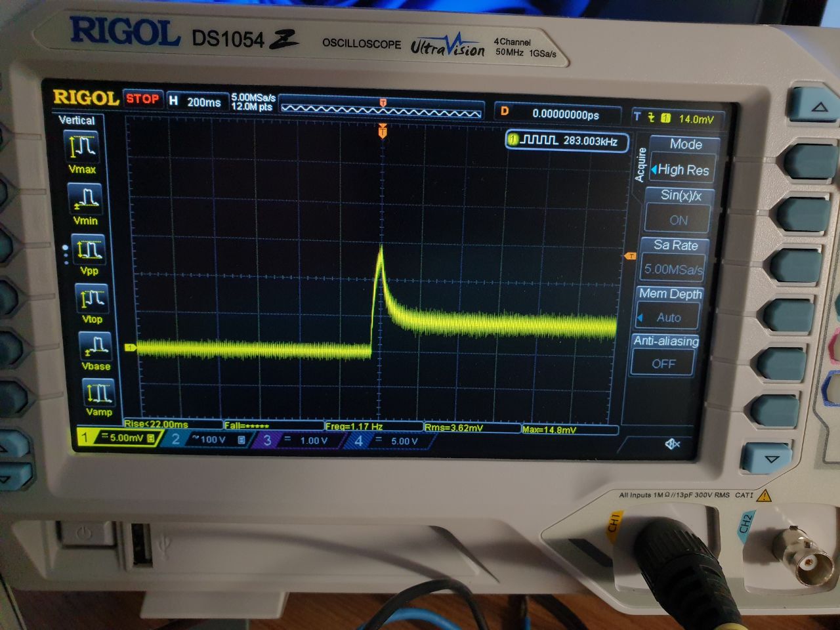Click the 283.003kHz frequency counter value
Viewport: 840px width, 630px height.
[x=590, y=140]
